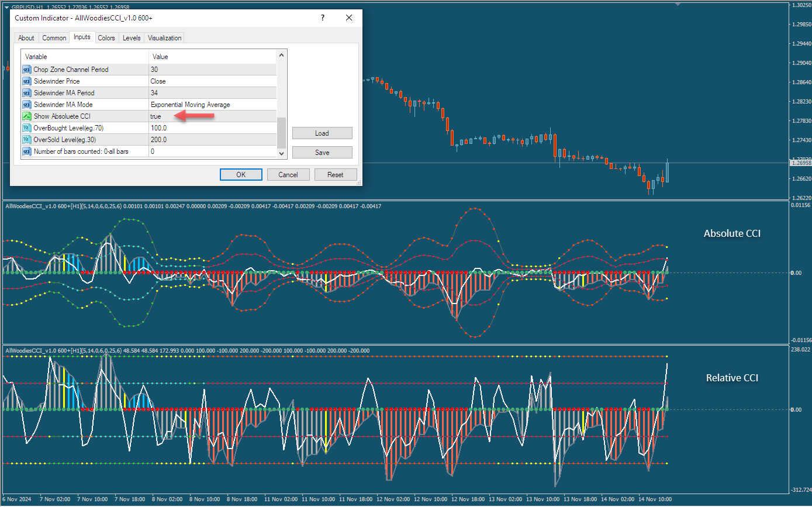Click the Chop Zone Channel Period integer icon

click(x=26, y=70)
